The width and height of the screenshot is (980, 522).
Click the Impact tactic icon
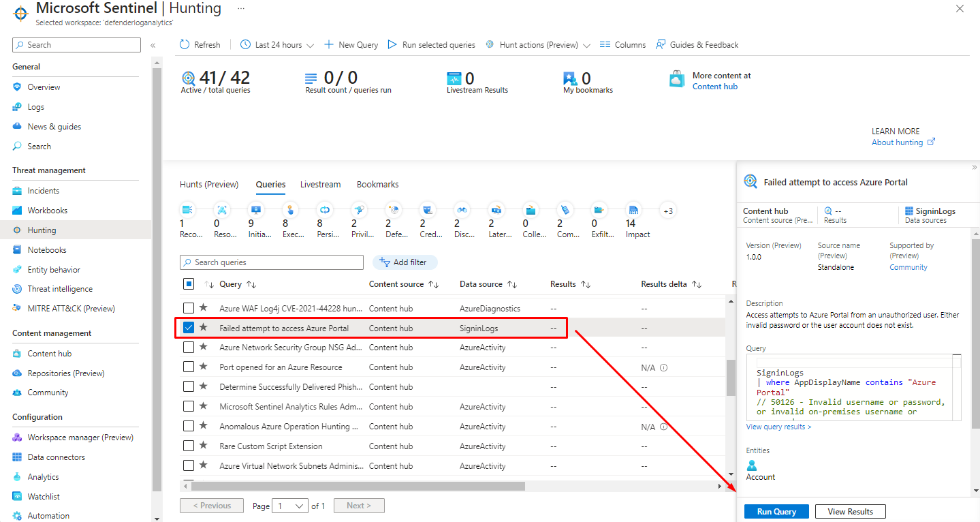633,210
